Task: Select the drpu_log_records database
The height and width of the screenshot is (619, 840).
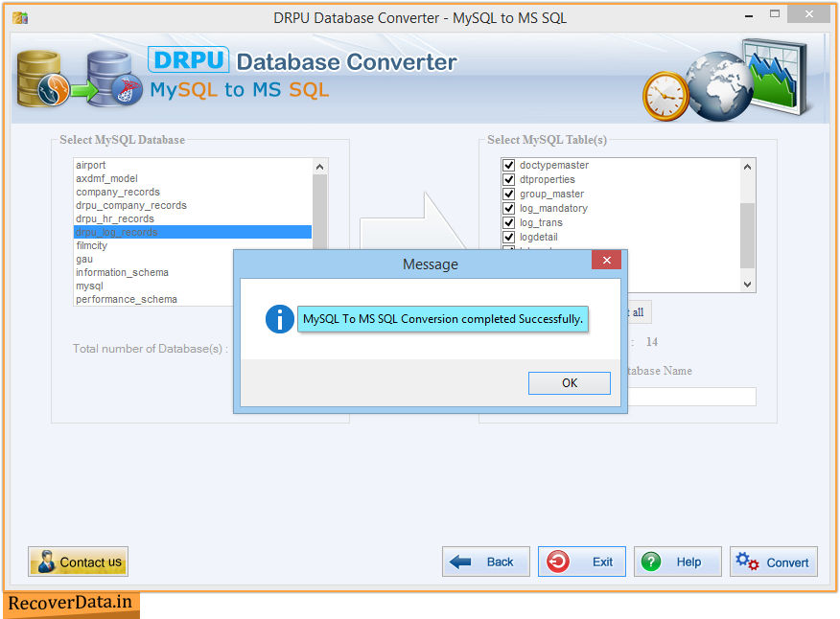Action: [x=193, y=232]
